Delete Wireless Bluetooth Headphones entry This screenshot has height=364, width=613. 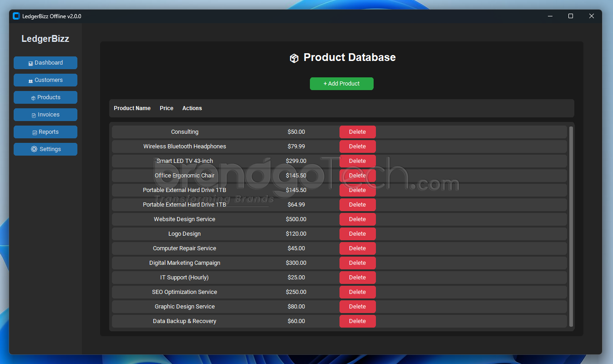pos(357,147)
